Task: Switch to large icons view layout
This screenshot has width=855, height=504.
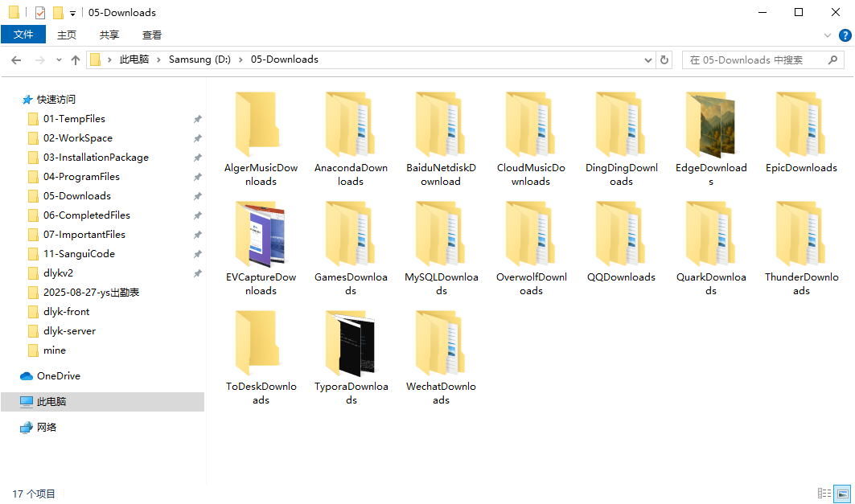Action: [x=842, y=493]
